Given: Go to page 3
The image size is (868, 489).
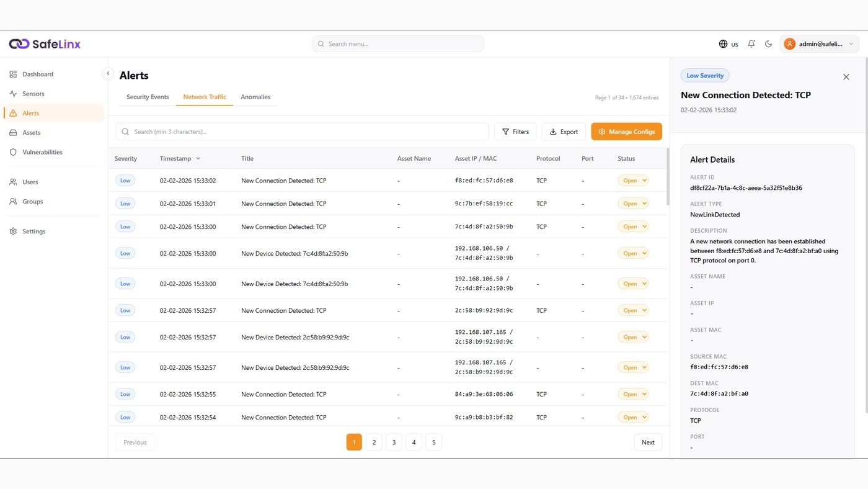Looking at the screenshot, I should (x=394, y=442).
